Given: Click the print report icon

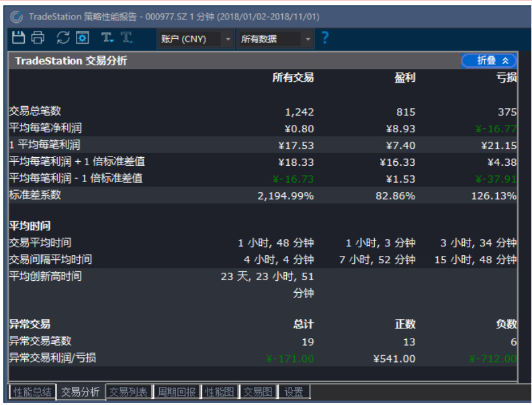Looking at the screenshot, I should point(38,38).
